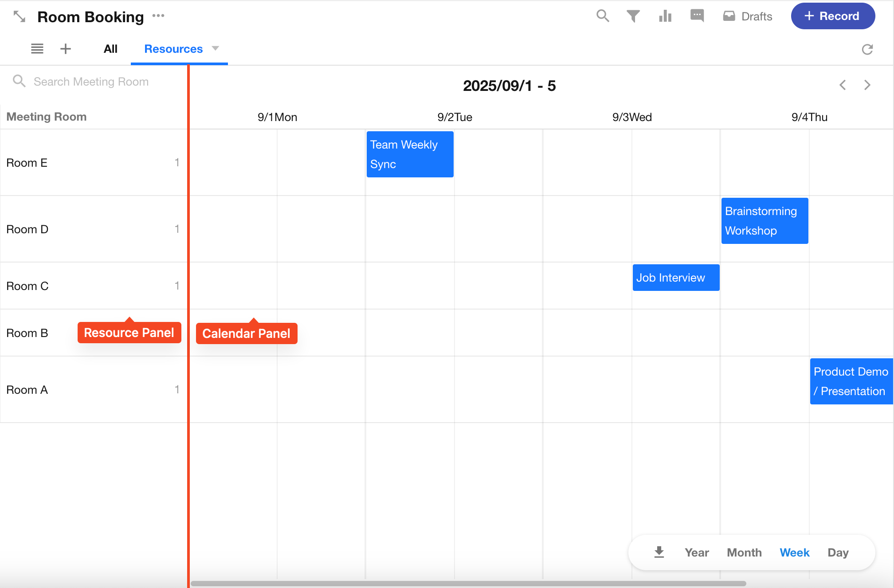
Task: Switch the calendar to Year view
Action: point(697,553)
